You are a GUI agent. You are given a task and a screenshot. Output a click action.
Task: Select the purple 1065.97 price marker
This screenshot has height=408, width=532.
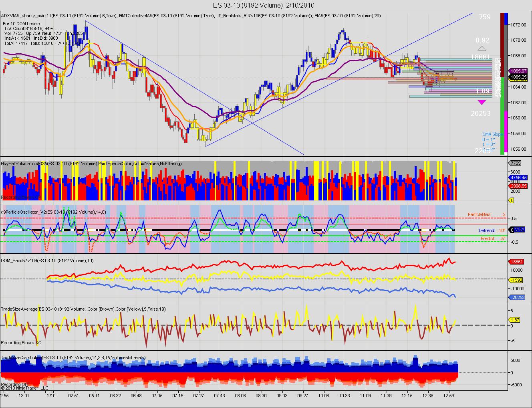[x=518, y=71]
